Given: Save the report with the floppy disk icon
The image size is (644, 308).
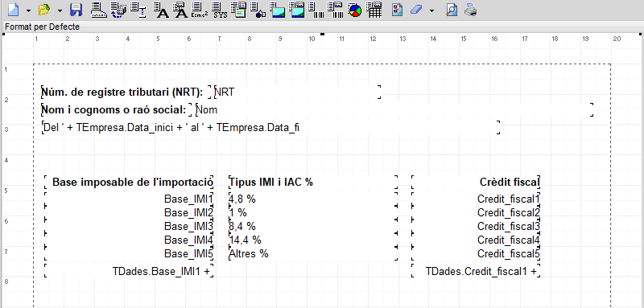Looking at the screenshot, I should point(76,10).
